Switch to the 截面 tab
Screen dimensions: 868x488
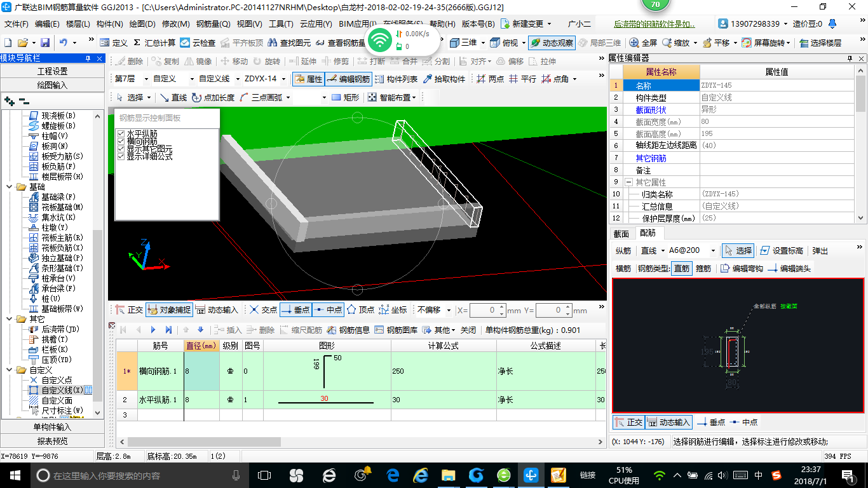pos(621,234)
